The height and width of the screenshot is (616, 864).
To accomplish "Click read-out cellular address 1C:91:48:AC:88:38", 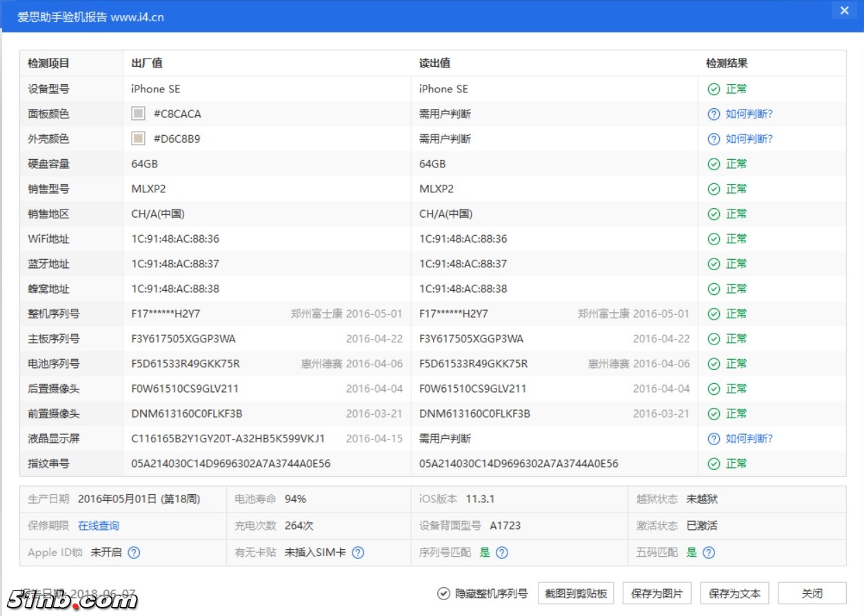I will pyautogui.click(x=463, y=289).
